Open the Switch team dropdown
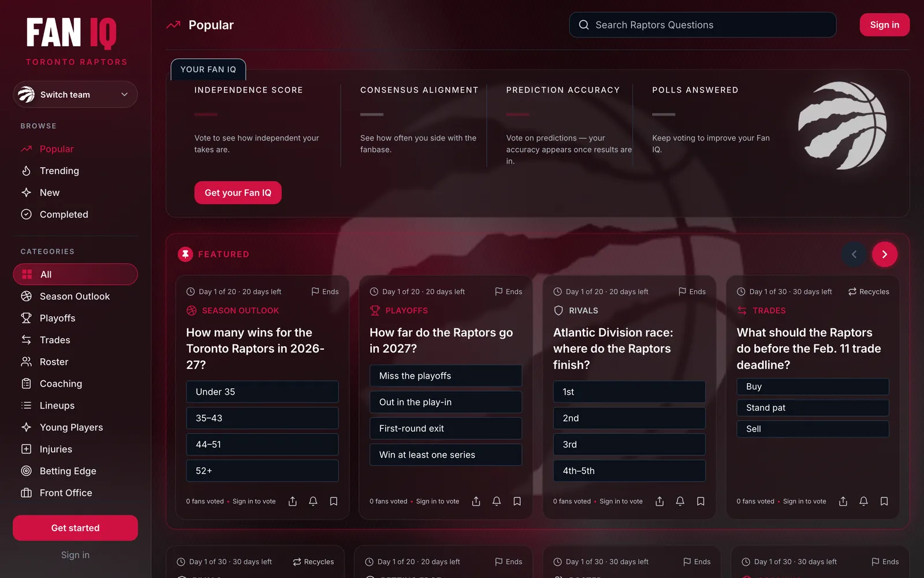This screenshot has height=578, width=924. (75, 95)
